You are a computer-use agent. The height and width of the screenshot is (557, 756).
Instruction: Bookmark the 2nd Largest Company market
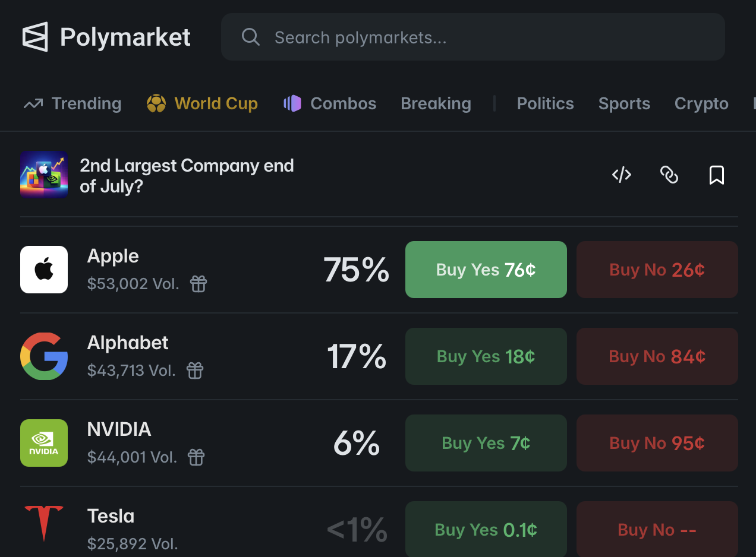coord(717,175)
